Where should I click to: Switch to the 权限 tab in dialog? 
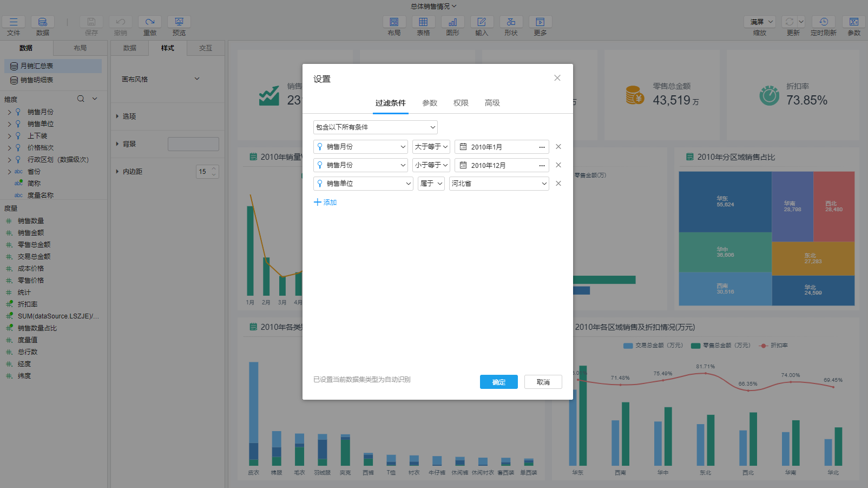[x=461, y=103]
